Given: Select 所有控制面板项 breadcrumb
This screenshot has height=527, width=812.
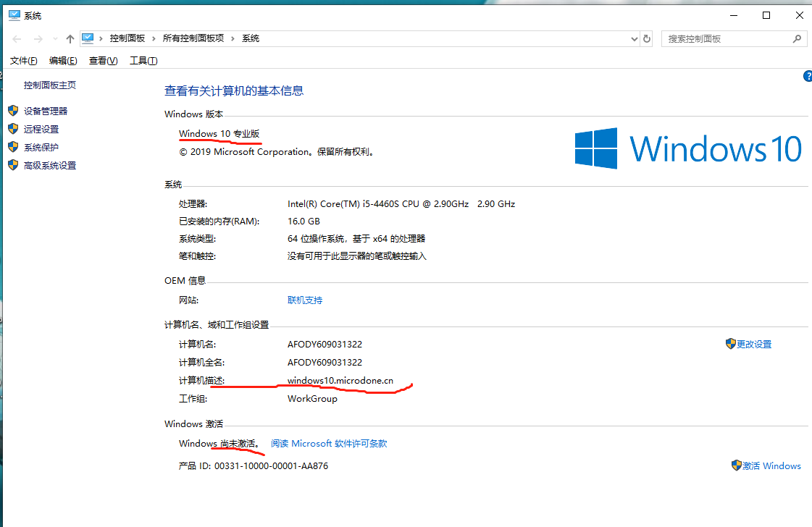Looking at the screenshot, I should tap(193, 38).
